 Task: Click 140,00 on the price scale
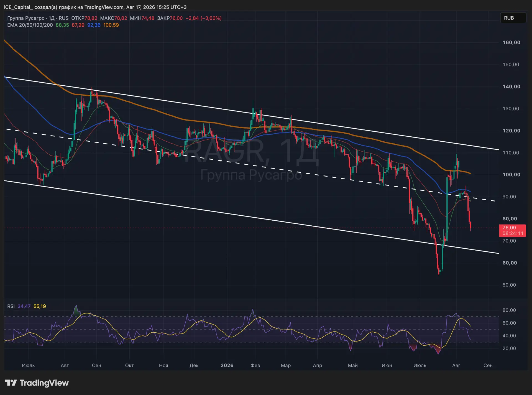tap(511, 86)
